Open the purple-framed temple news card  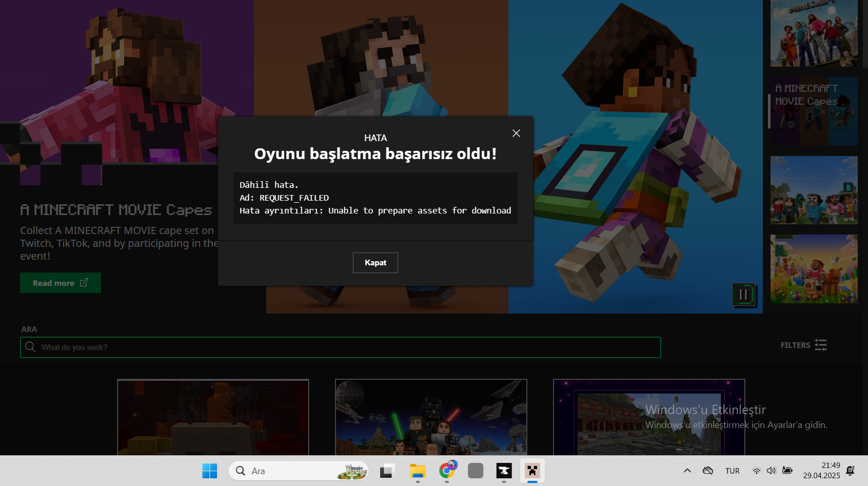point(649,417)
